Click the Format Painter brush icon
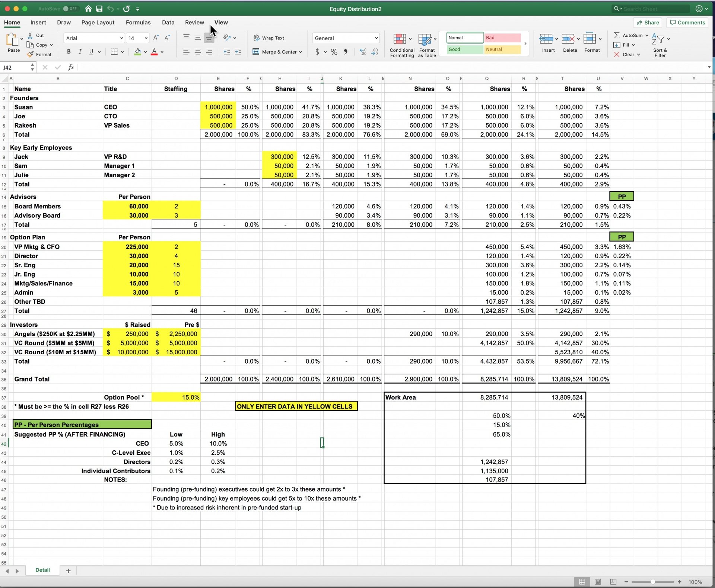The height and width of the screenshot is (588, 715). coord(31,54)
